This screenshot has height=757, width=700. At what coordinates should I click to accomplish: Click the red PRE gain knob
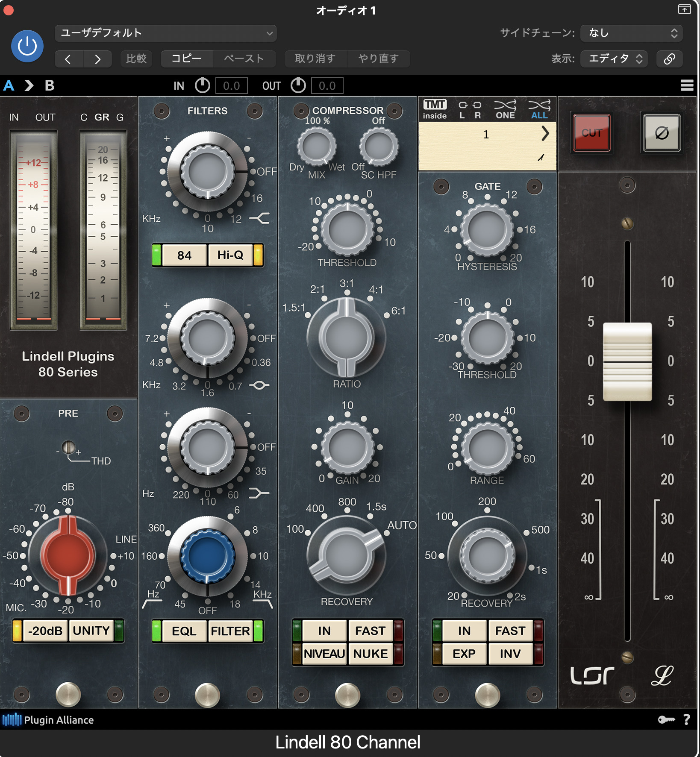[x=68, y=555]
